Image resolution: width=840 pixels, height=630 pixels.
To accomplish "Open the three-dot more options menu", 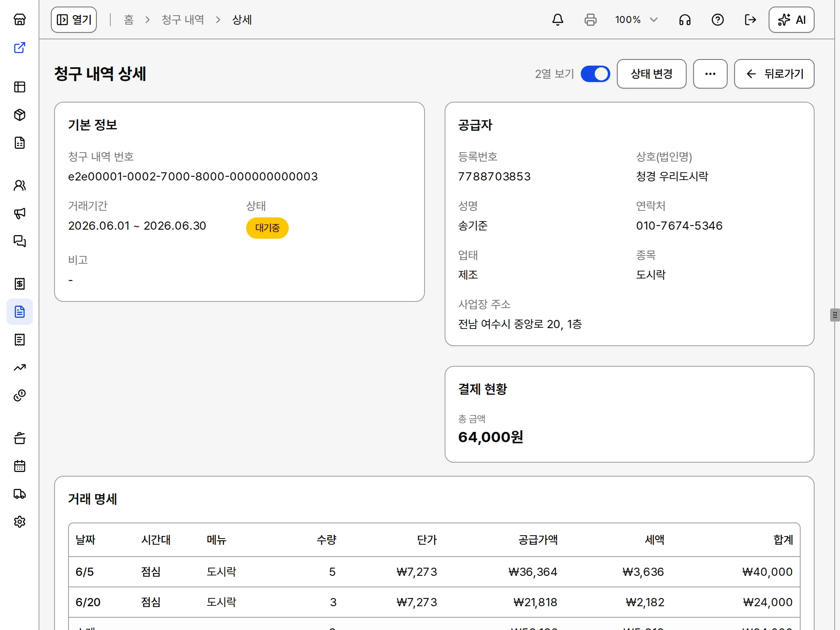I will [710, 74].
